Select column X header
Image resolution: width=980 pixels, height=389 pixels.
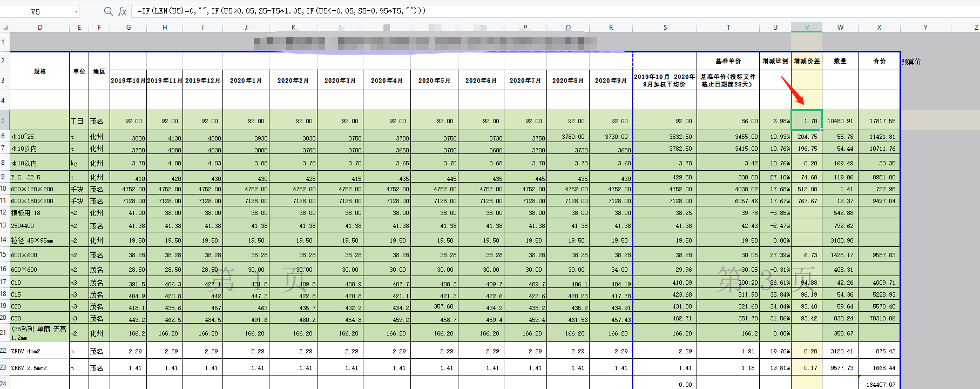click(879, 27)
